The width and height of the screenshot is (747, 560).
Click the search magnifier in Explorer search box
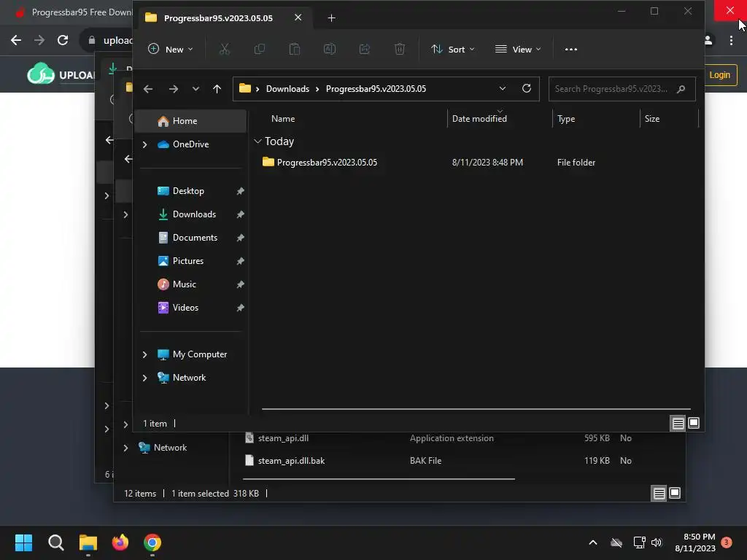point(681,89)
